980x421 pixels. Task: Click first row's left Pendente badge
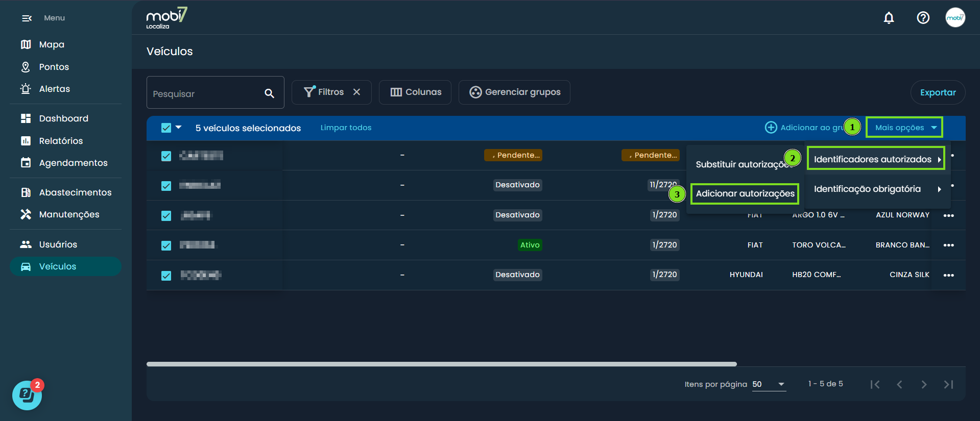(513, 155)
